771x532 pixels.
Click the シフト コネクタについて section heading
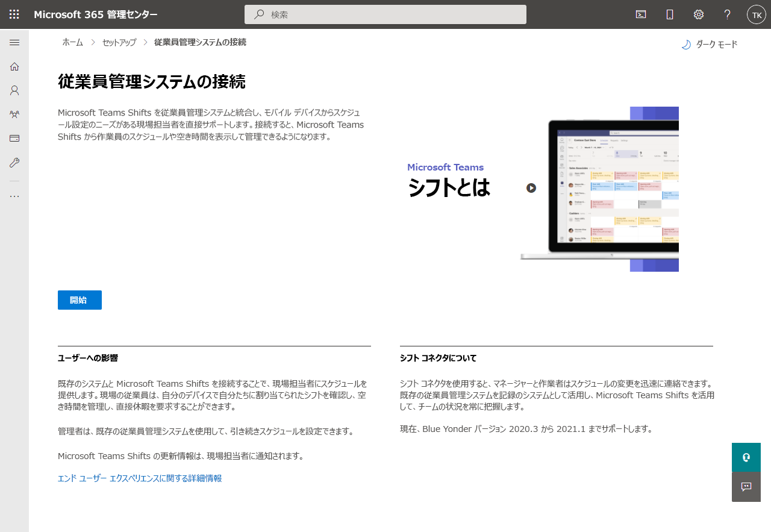click(x=438, y=358)
